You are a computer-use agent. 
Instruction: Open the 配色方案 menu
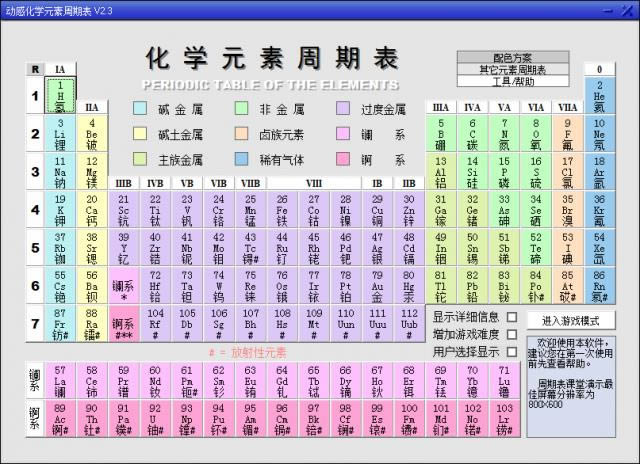point(512,58)
